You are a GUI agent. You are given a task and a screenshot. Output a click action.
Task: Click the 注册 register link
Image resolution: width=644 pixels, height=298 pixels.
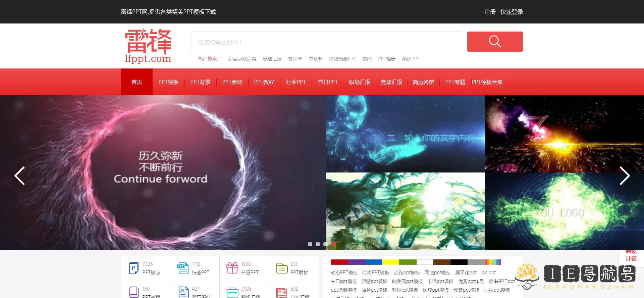click(490, 12)
